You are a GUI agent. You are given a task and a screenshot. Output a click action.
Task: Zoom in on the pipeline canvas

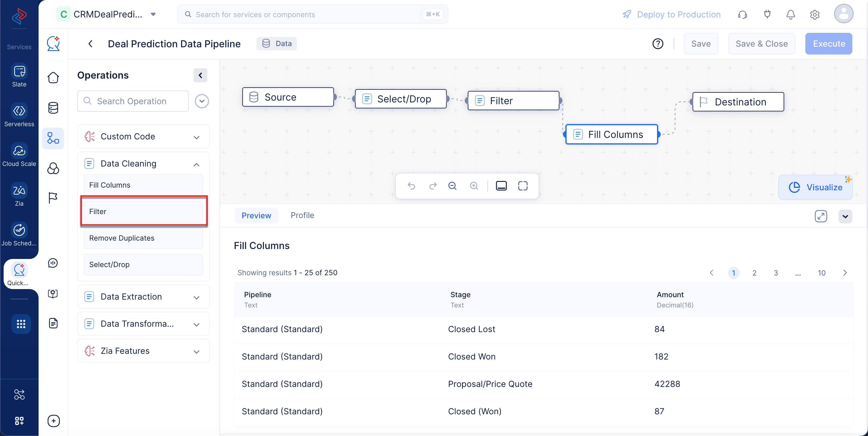pos(474,186)
